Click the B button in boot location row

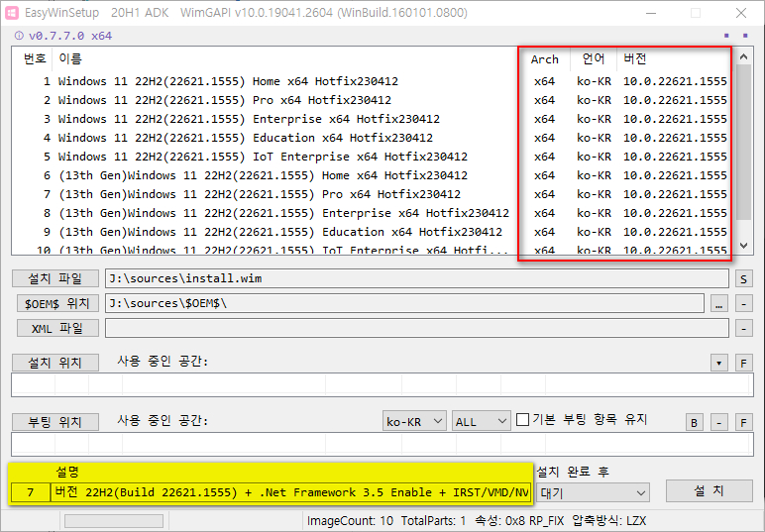(694, 422)
